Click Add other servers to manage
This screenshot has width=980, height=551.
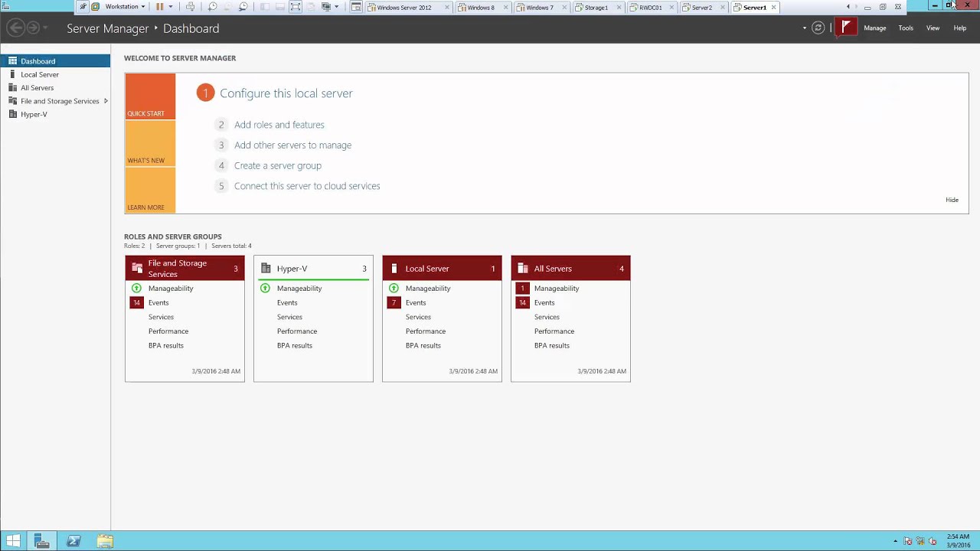coord(293,145)
